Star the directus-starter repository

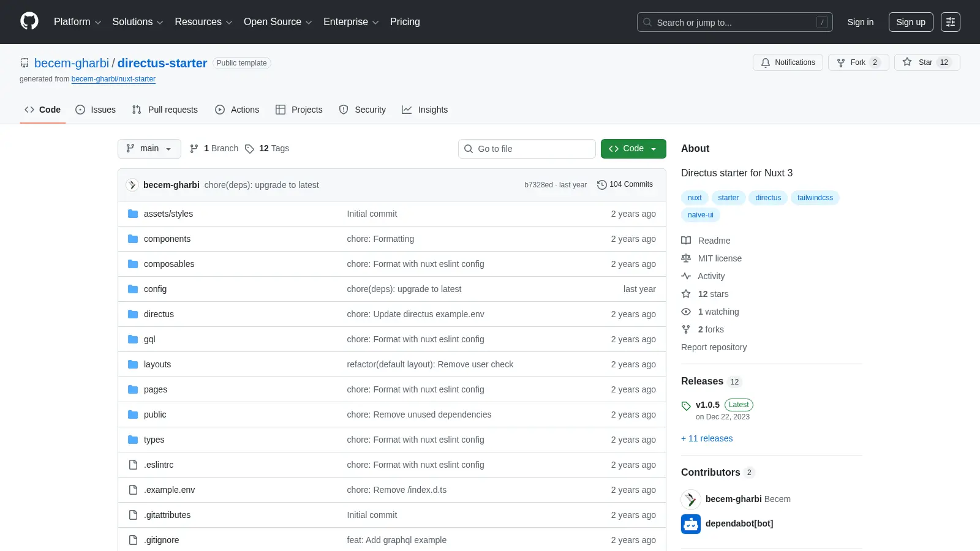tap(927, 62)
